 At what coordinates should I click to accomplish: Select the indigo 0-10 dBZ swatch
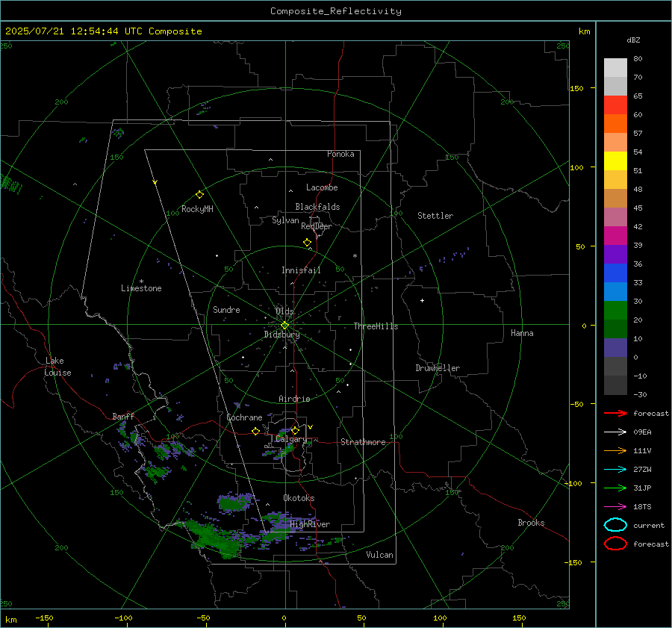(615, 348)
